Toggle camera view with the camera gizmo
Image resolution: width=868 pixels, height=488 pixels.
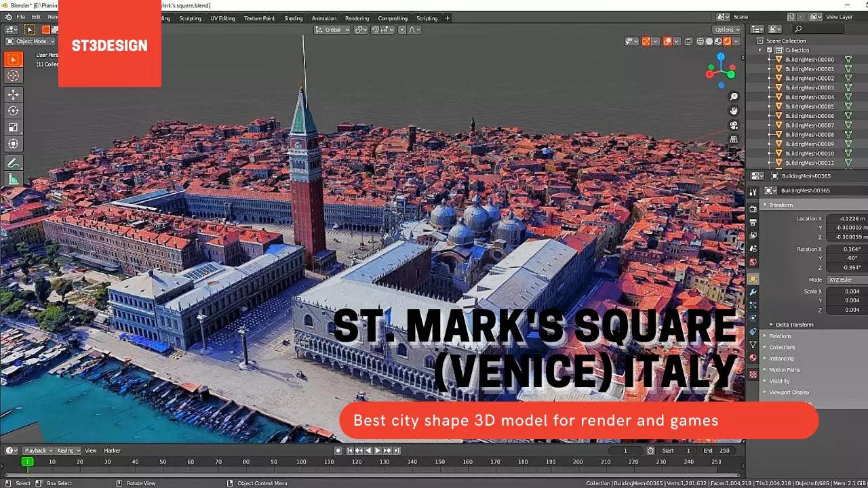(734, 125)
